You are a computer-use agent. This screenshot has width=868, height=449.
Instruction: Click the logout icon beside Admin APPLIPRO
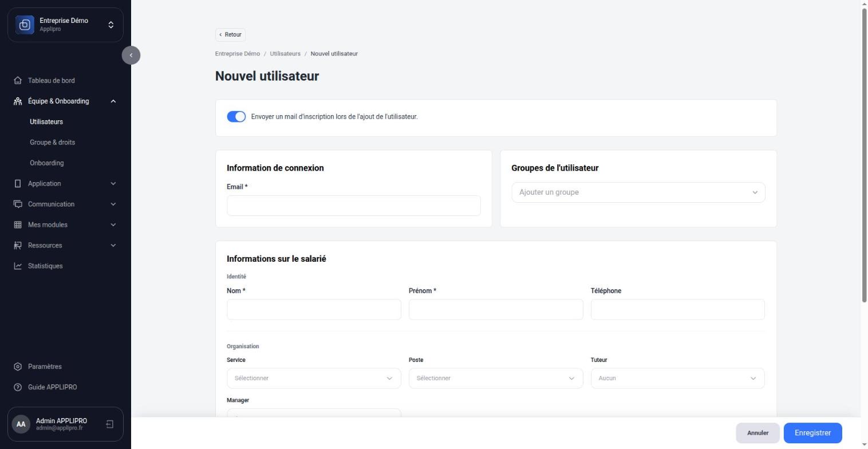coord(110,424)
